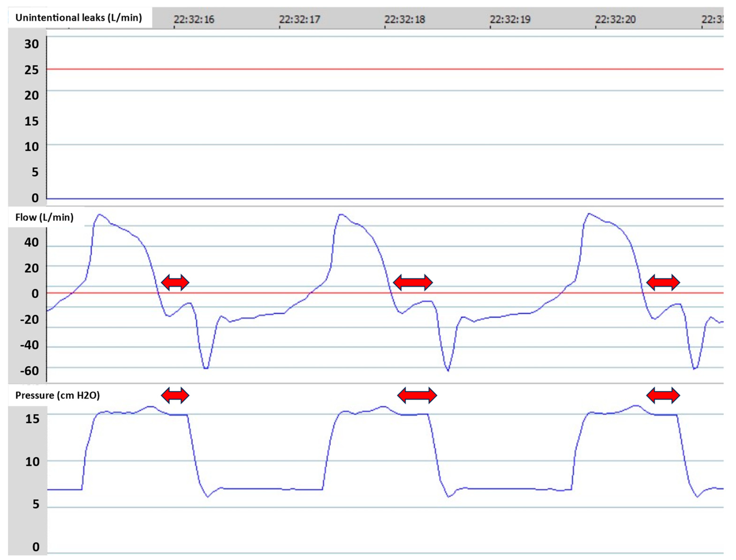Click the last red arrow above Pressure chart
The image size is (736, 560).
click(663, 395)
